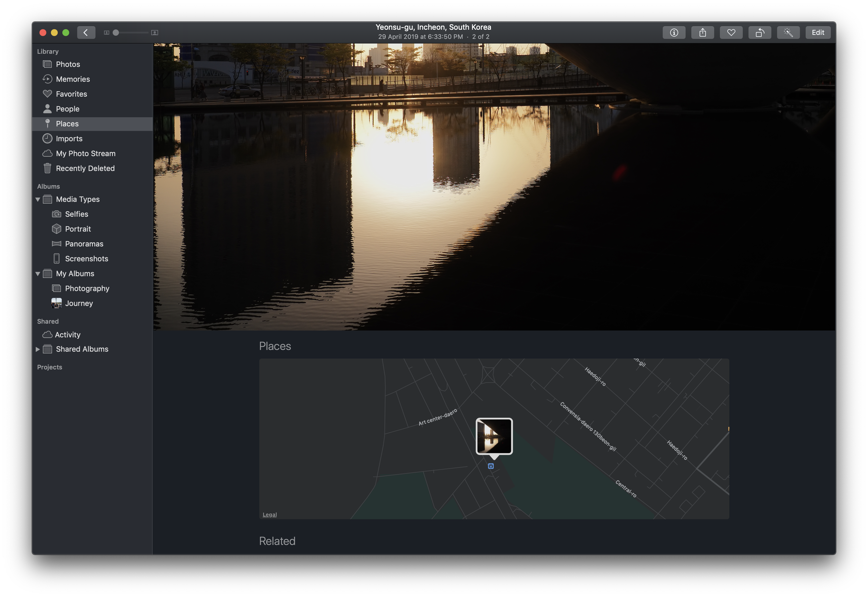Open the Legal link on map

pyautogui.click(x=269, y=515)
